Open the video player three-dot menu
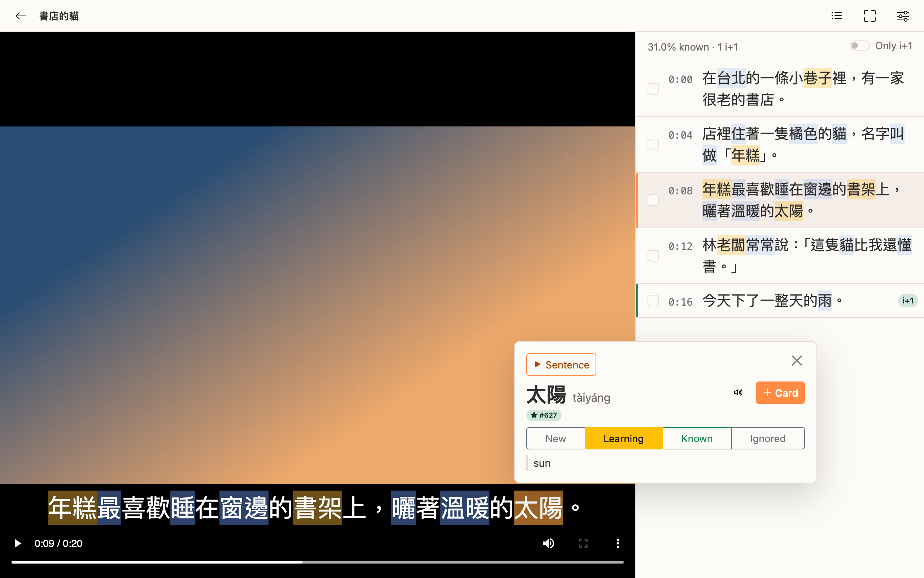This screenshot has height=578, width=924. tap(618, 543)
